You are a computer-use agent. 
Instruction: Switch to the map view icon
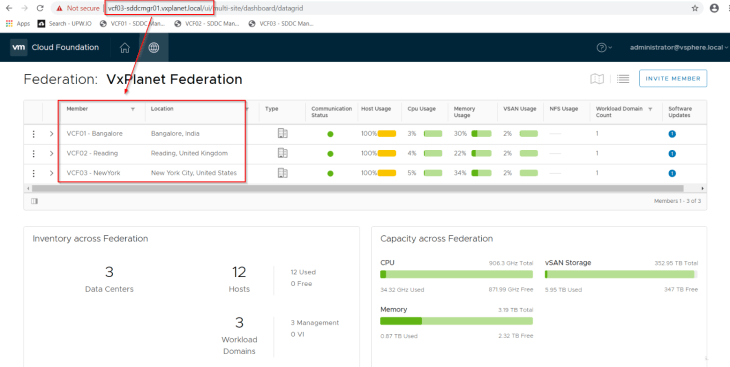pos(597,79)
